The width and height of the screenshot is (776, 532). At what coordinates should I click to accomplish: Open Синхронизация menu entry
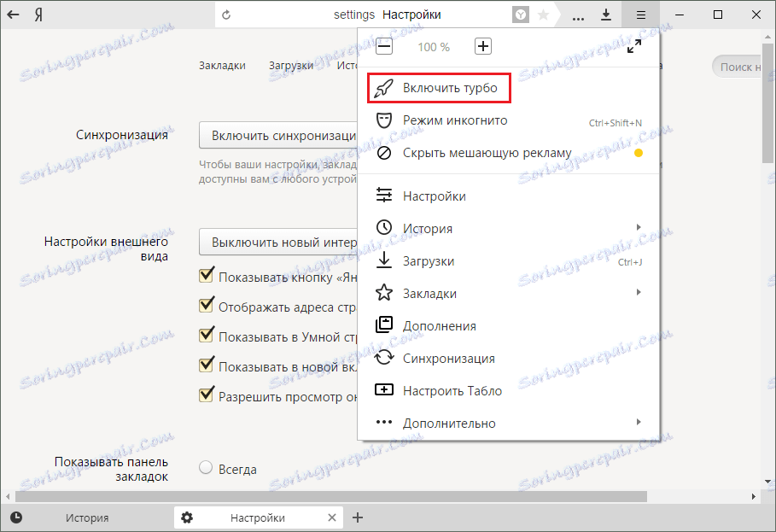coord(509,359)
